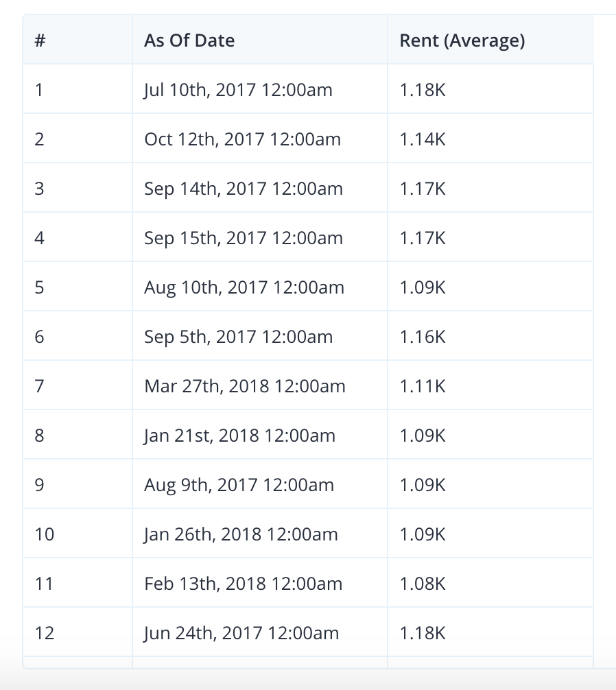616x690 pixels.
Task: Select the row for Sep 15th, 2017
Action: point(243,237)
